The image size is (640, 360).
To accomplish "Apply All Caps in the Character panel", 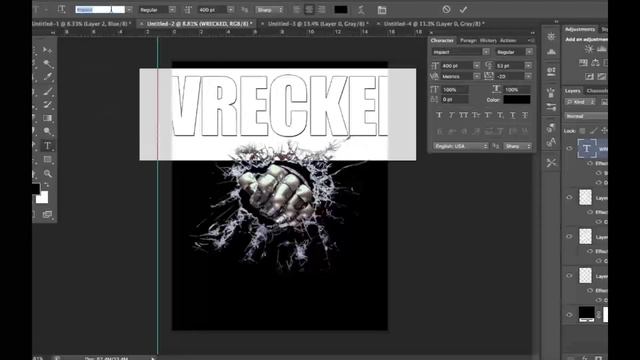I will click(x=464, y=116).
